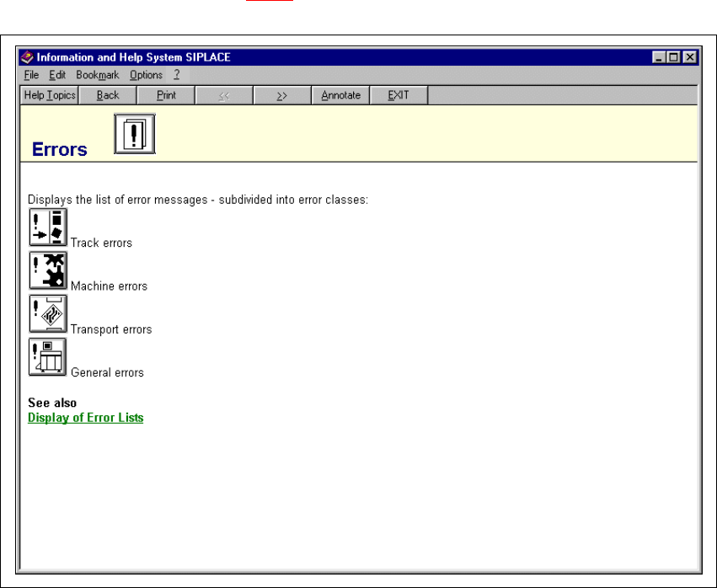This screenshot has height=588, width=717.
Task: Click the Help Topics button
Action: 50,95
